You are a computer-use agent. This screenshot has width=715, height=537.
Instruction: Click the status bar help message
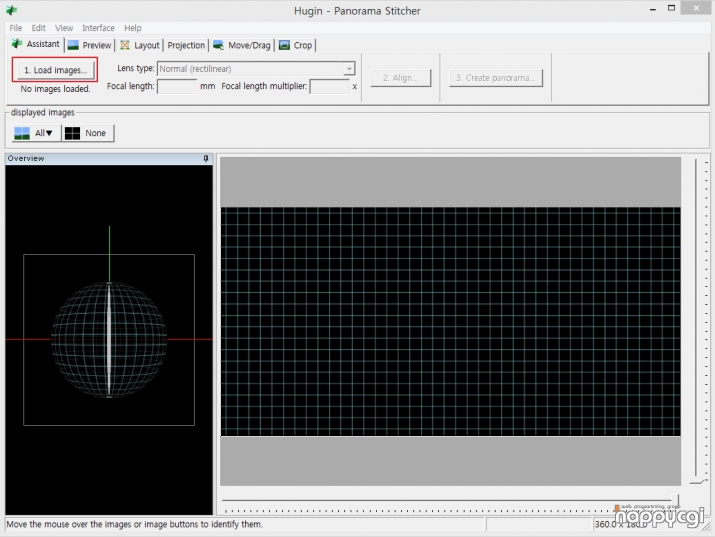(x=135, y=524)
